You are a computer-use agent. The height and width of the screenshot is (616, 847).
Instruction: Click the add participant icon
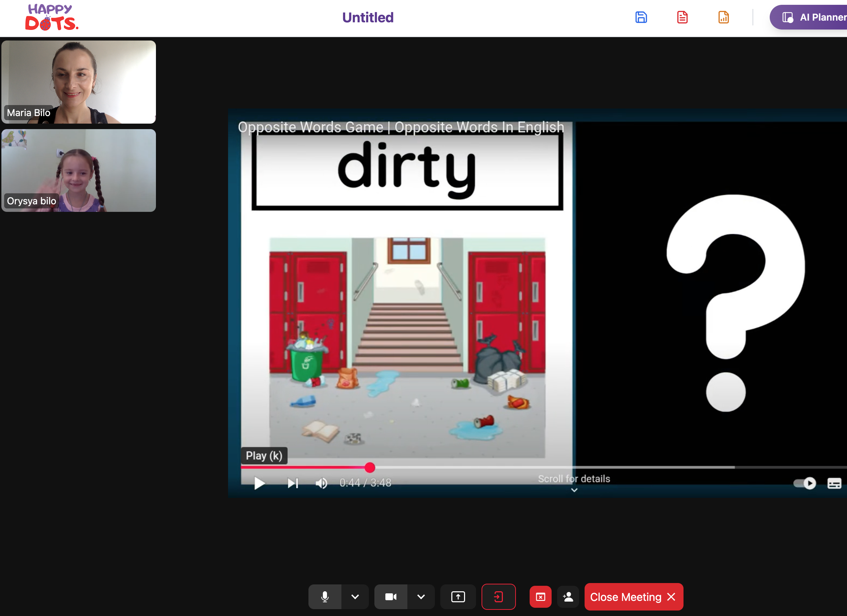[x=568, y=596]
